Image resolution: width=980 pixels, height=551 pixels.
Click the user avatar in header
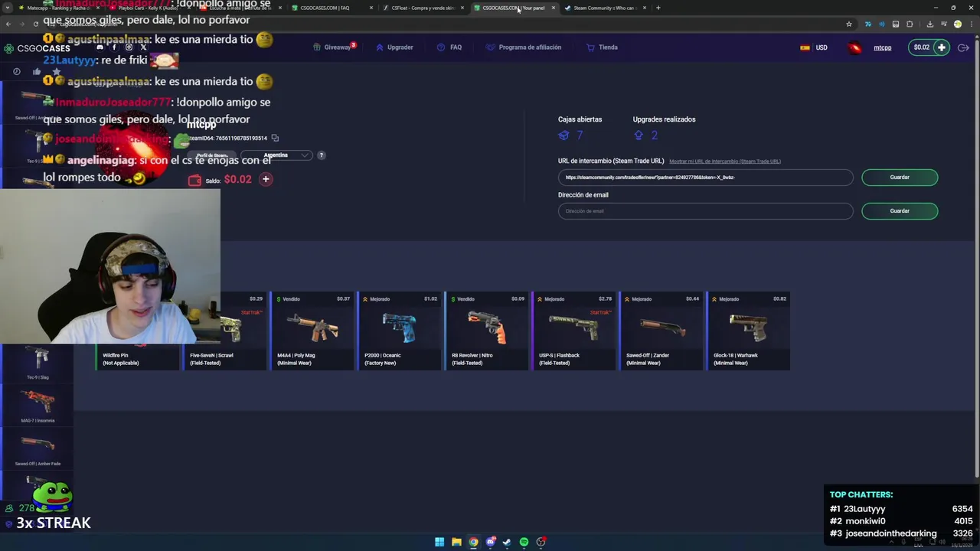pos(854,47)
